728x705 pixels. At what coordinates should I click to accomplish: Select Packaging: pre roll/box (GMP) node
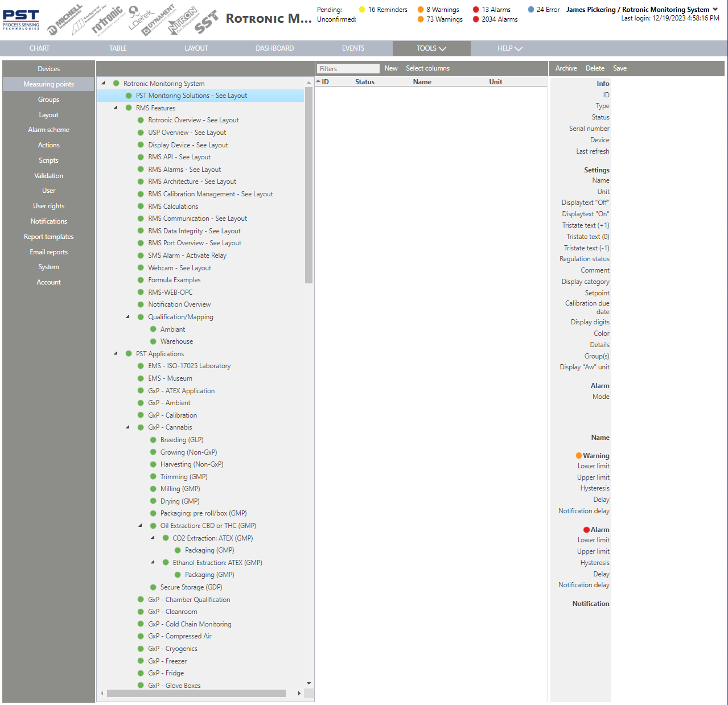pyautogui.click(x=204, y=513)
